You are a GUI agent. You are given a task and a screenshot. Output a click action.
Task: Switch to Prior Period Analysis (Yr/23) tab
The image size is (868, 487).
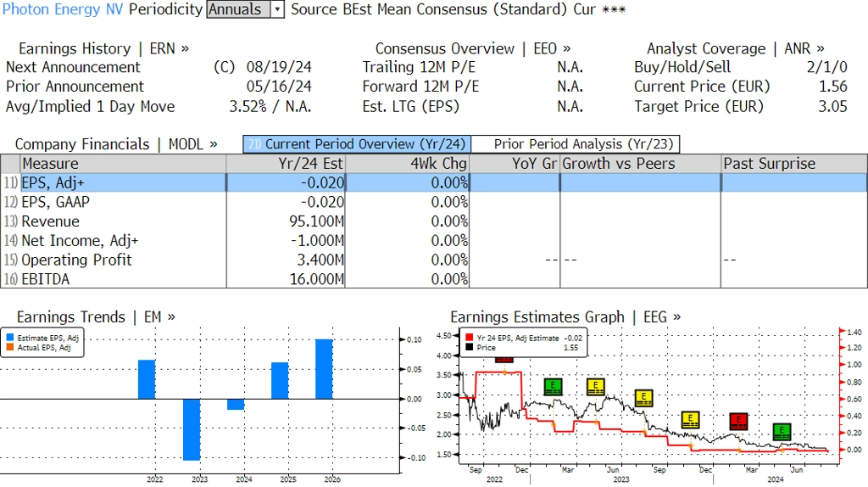point(576,144)
